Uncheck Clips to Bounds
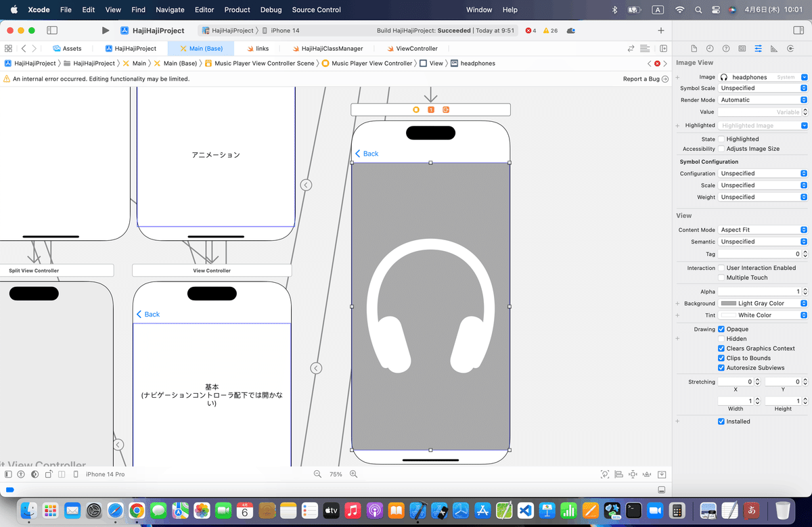 [721, 358]
